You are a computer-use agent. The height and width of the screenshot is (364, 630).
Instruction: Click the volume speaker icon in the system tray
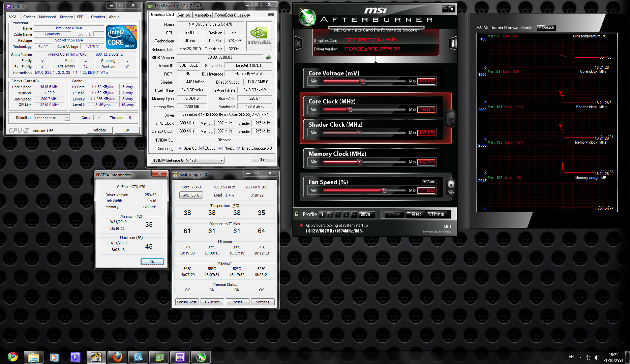[597, 358]
